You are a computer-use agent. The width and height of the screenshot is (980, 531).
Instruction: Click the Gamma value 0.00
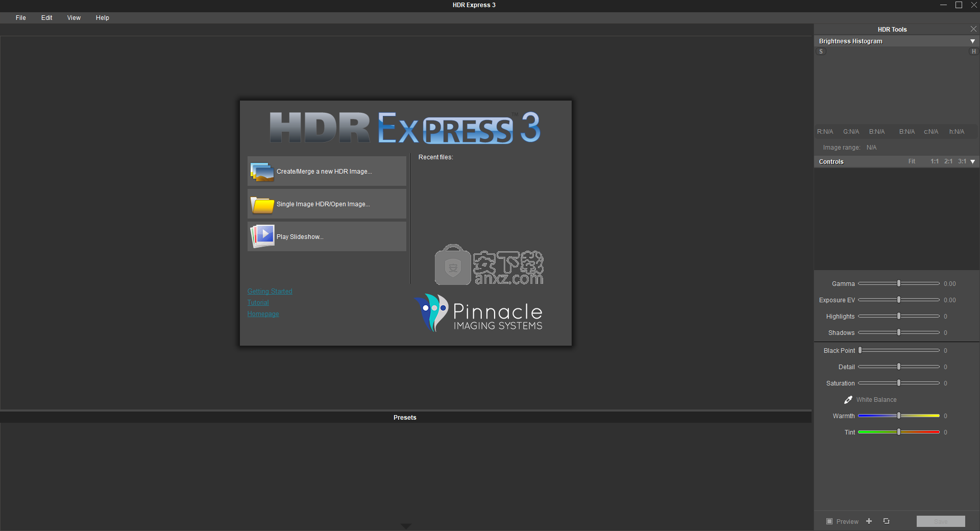(950, 284)
